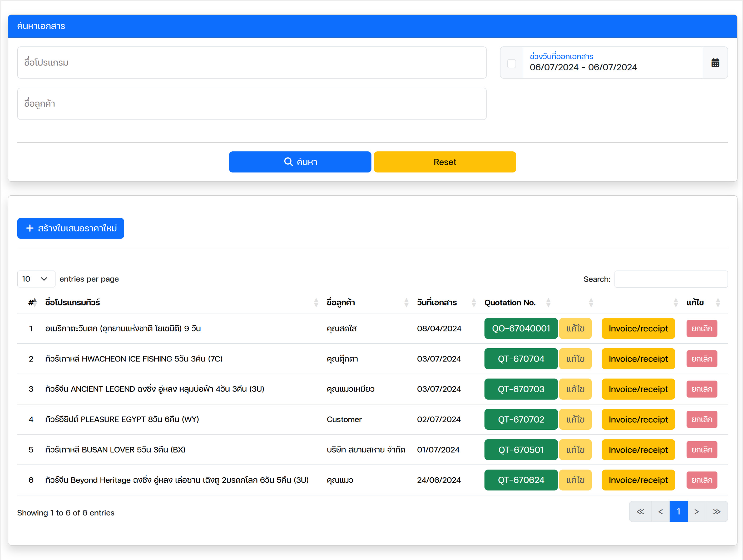Open Invoice/receipt for QT-670624 row

tap(638, 480)
